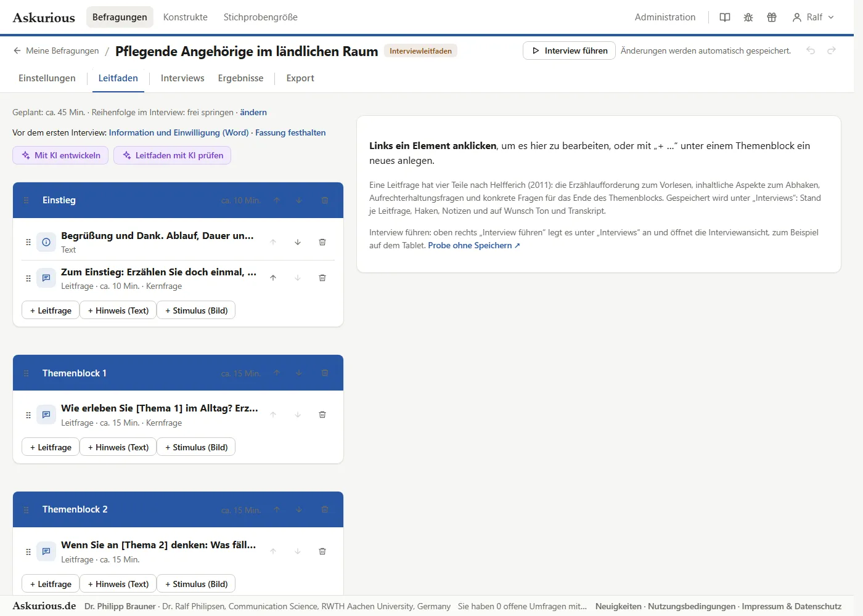Move Themenblock 2 block down
Screen dimensions: 863x616
[x=299, y=509]
